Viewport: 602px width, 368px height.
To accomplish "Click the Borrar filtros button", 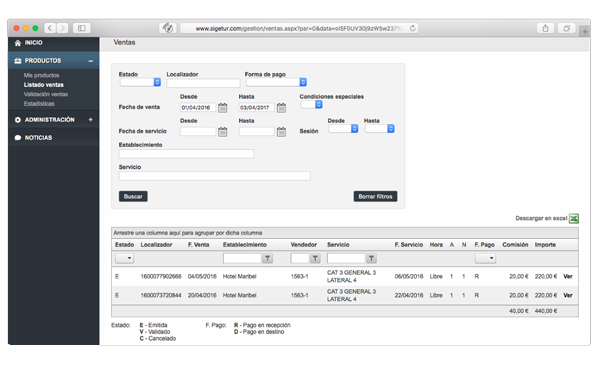I will point(375,196).
